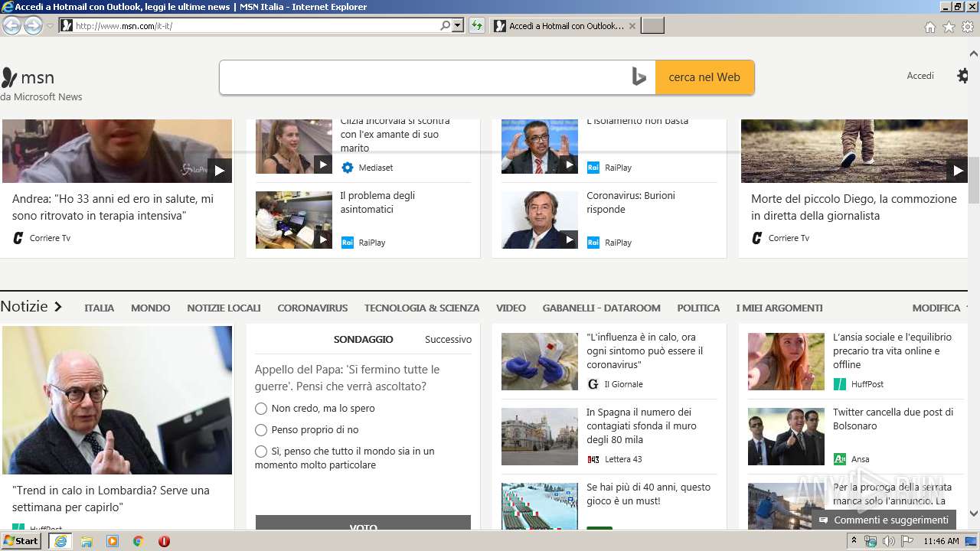Screen dimensions: 980x551
Task: Select 'Penso proprio di no' option
Action: [261, 430]
